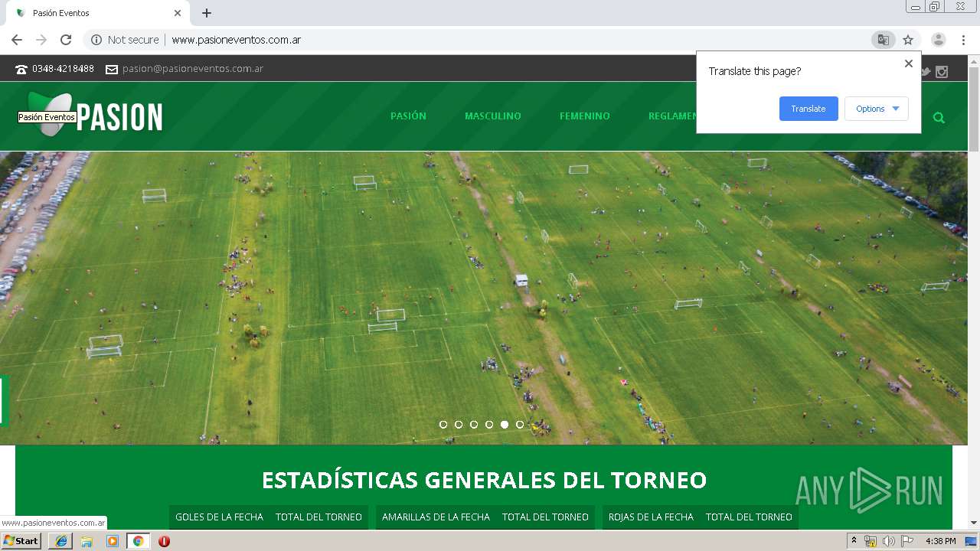This screenshot has width=980, height=551.
Task: Go back with the browser back arrow
Action: pyautogui.click(x=17, y=40)
